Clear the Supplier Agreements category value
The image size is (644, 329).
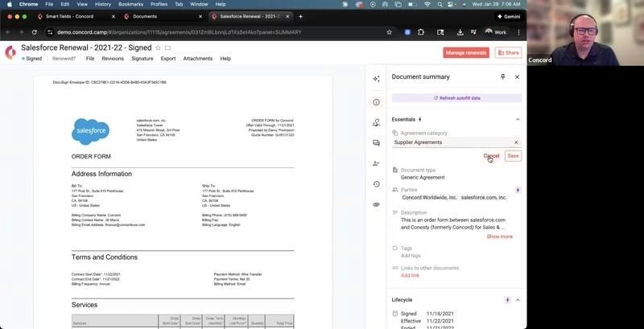pyautogui.click(x=516, y=142)
